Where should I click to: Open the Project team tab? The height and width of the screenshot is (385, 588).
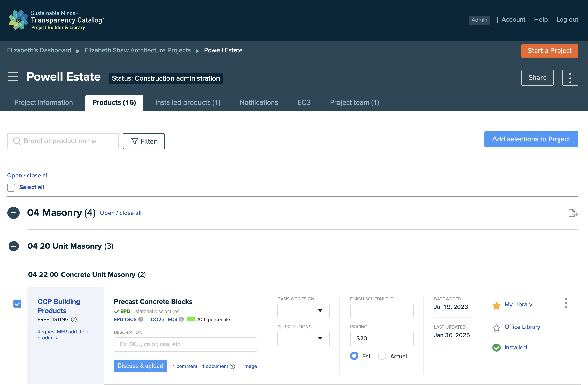pyautogui.click(x=354, y=102)
